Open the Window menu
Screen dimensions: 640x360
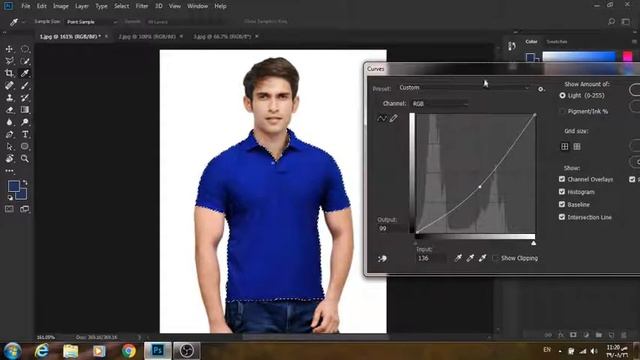pyautogui.click(x=198, y=6)
